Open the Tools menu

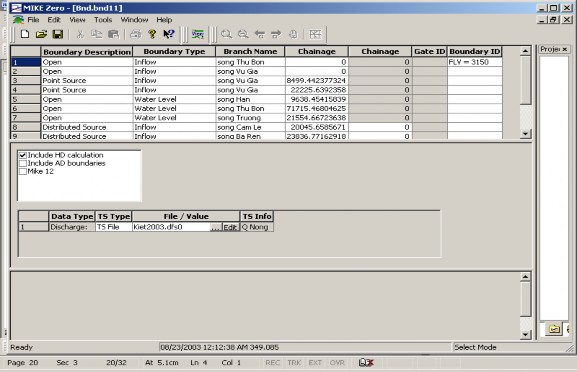[103, 20]
